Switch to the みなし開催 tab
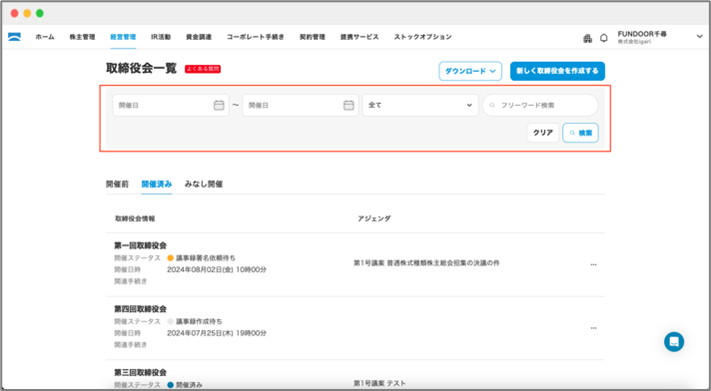Screen dimensions: 711x391 (204, 184)
